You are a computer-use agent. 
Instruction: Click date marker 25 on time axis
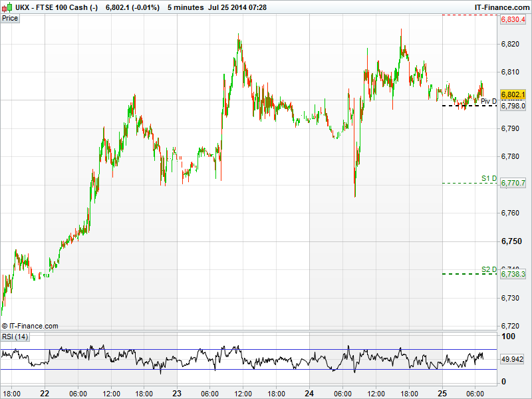[x=442, y=393]
